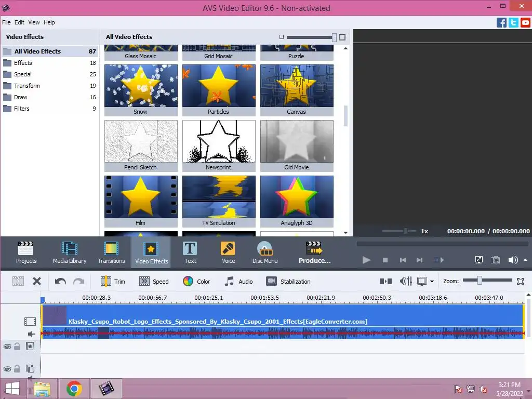Open the Disc Menu panel

point(264,252)
